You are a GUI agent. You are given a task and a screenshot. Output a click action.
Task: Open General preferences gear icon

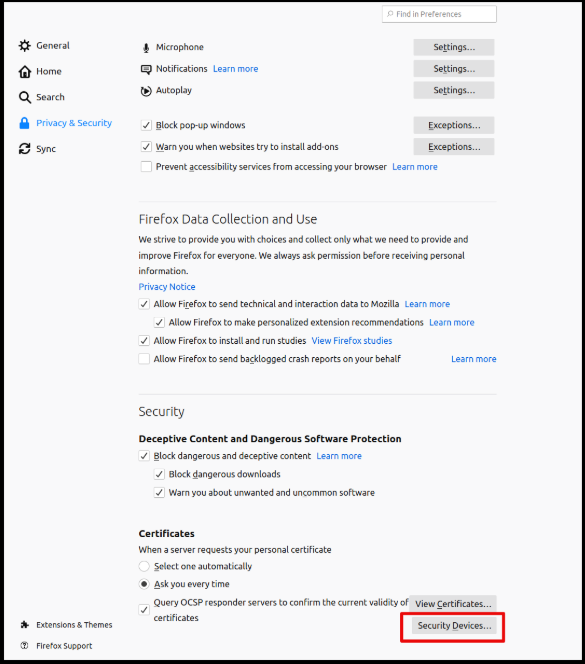pos(25,46)
